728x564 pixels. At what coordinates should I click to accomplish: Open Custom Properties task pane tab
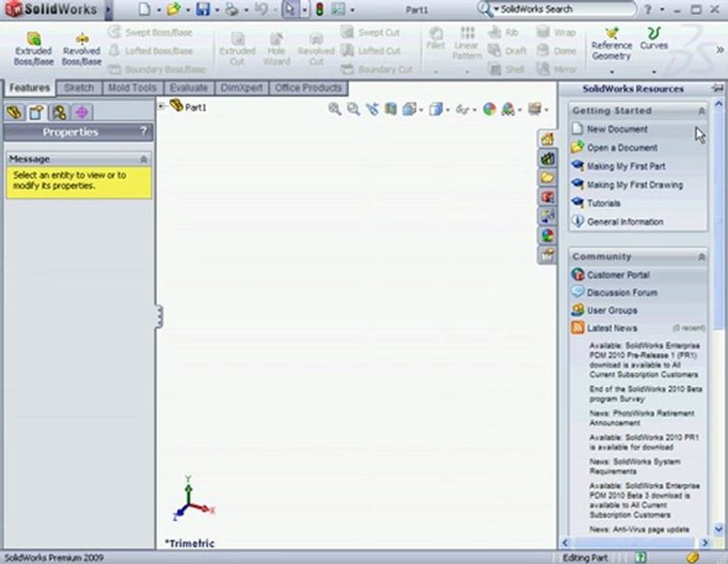[x=547, y=255]
